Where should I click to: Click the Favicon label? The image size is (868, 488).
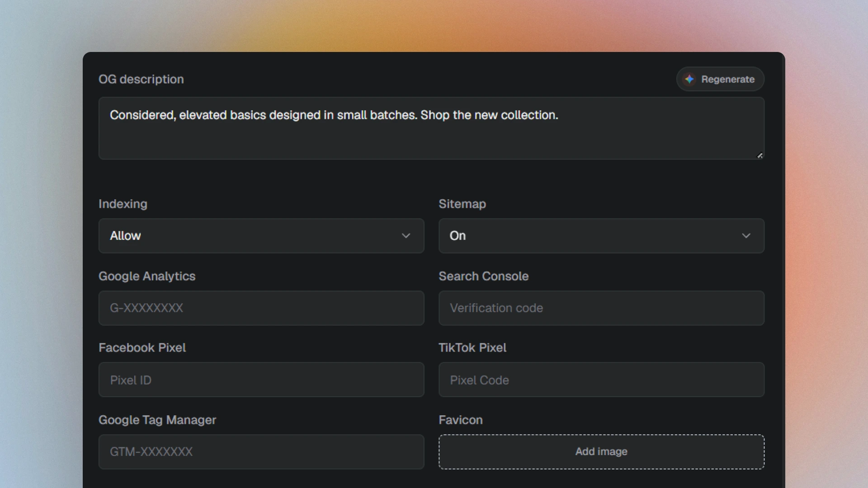[x=461, y=420]
